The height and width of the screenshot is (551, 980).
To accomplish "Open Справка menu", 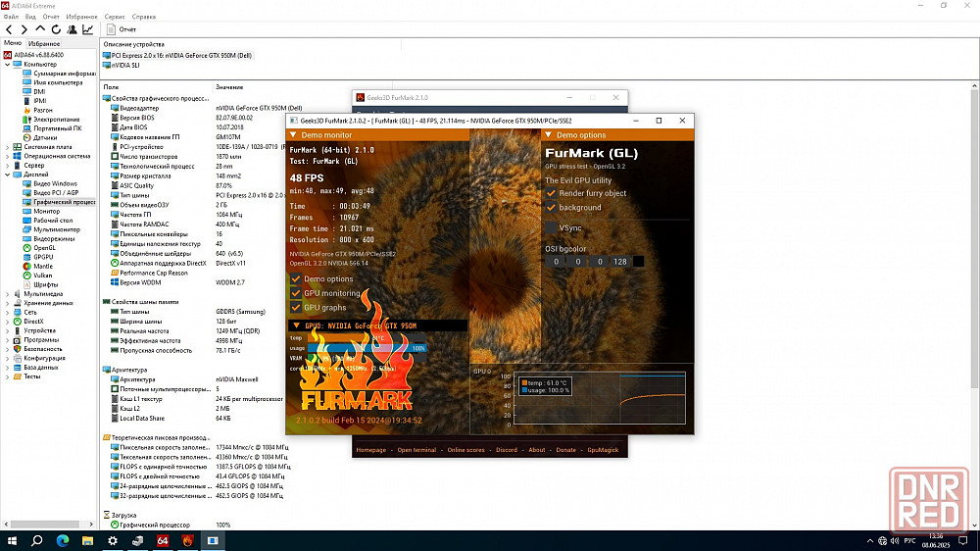I will click(x=144, y=17).
